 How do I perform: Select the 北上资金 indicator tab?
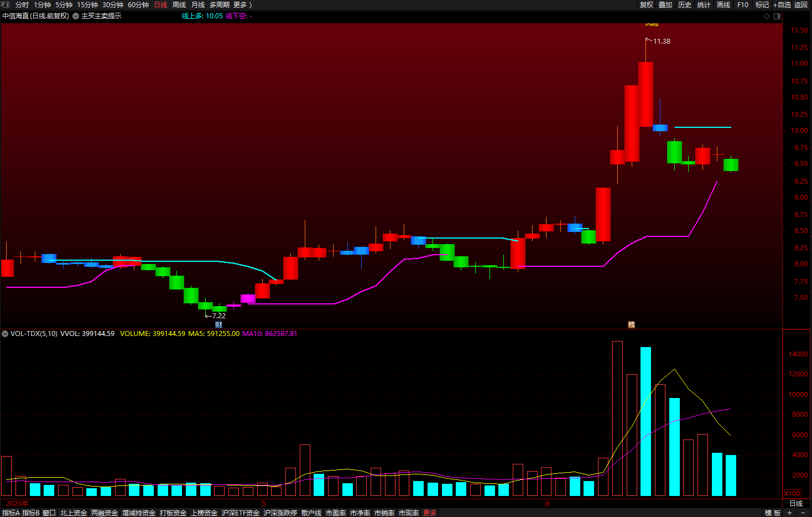click(x=74, y=513)
